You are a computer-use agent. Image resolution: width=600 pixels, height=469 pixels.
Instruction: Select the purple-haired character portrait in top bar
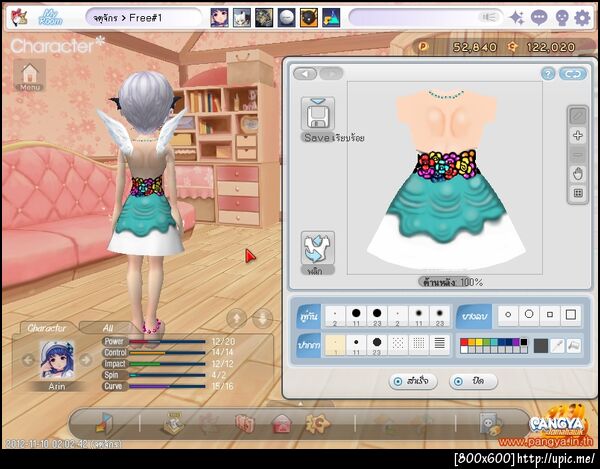(x=219, y=18)
